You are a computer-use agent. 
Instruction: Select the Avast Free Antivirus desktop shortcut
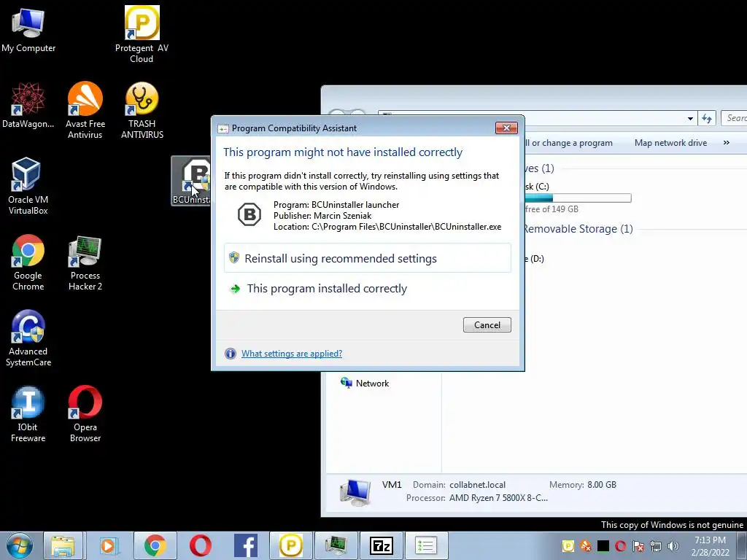tap(85, 110)
